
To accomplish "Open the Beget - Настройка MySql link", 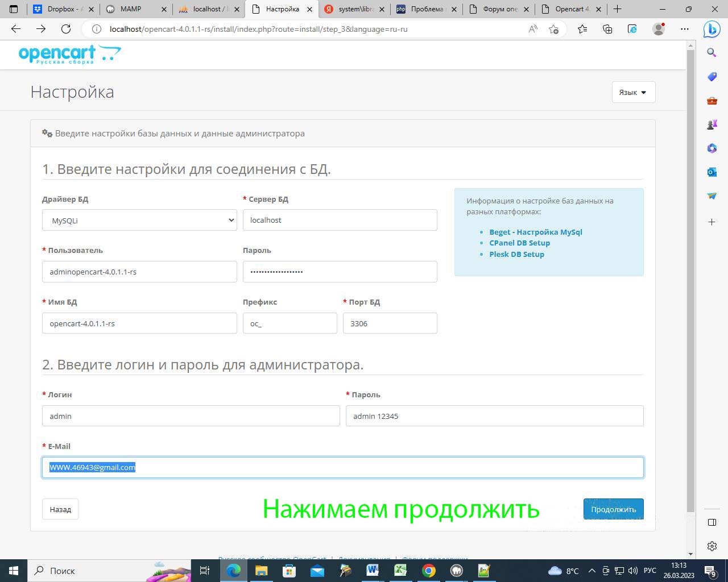I will point(535,232).
